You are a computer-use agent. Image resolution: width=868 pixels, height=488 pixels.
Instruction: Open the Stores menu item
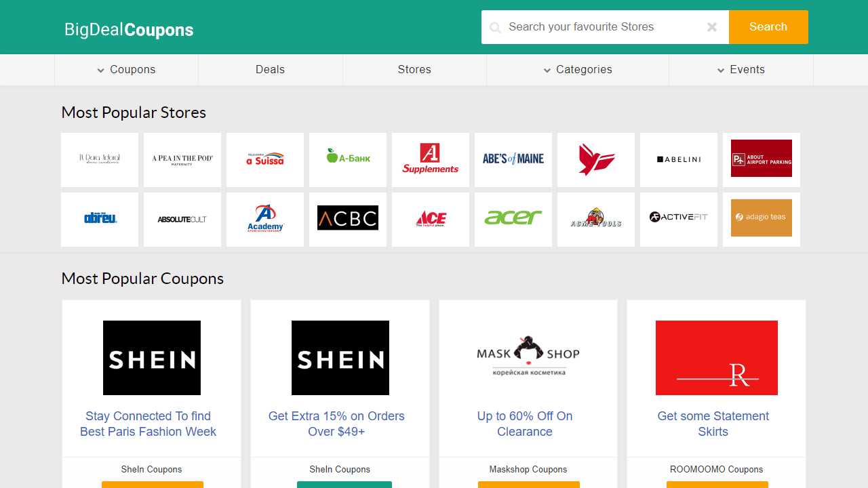(x=414, y=70)
